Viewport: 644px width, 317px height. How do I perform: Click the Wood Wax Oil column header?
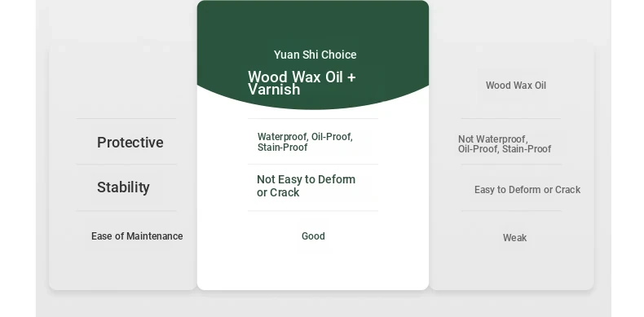pos(516,86)
